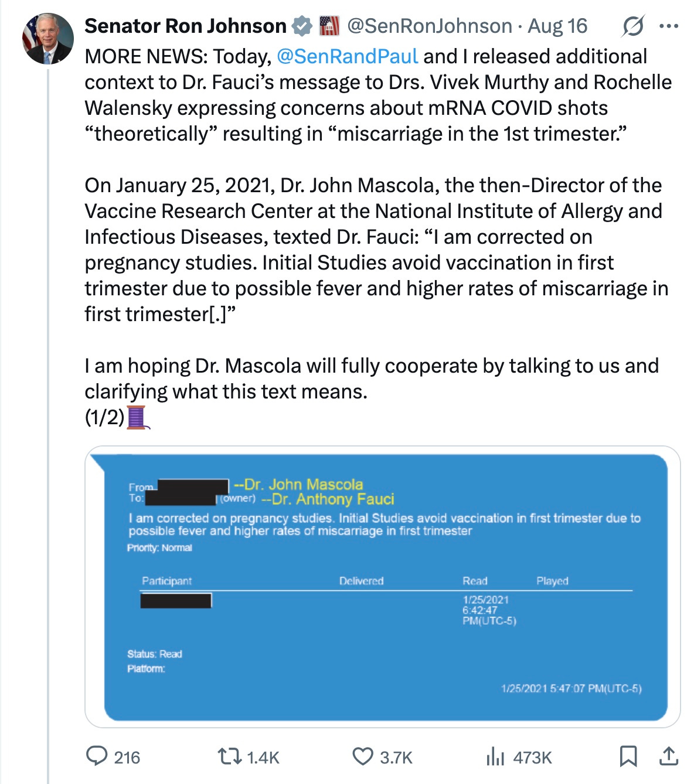694x784 pixels.
Task: Click the verified checkmark badge
Action: pos(302,26)
